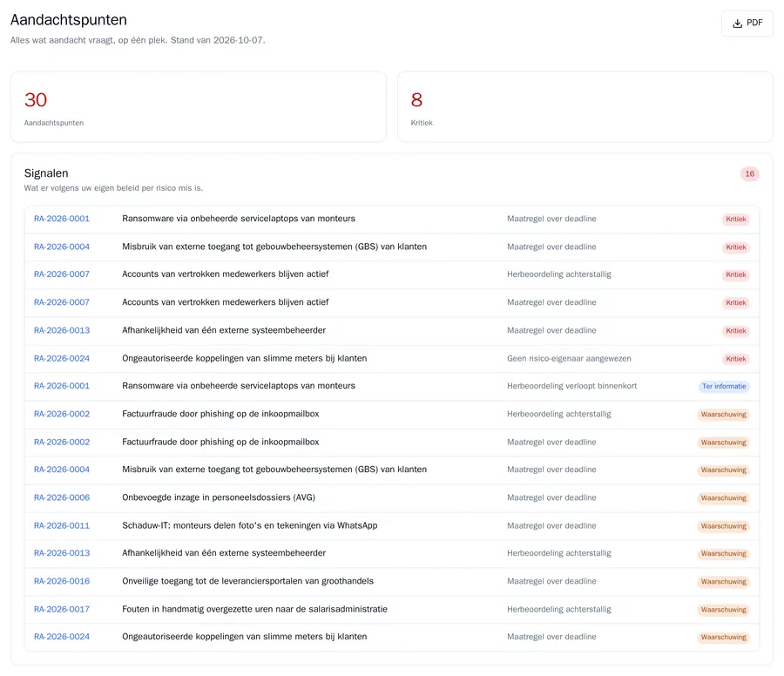Click the Waarschuwing badge on the RA-2026-0017 row

click(723, 610)
